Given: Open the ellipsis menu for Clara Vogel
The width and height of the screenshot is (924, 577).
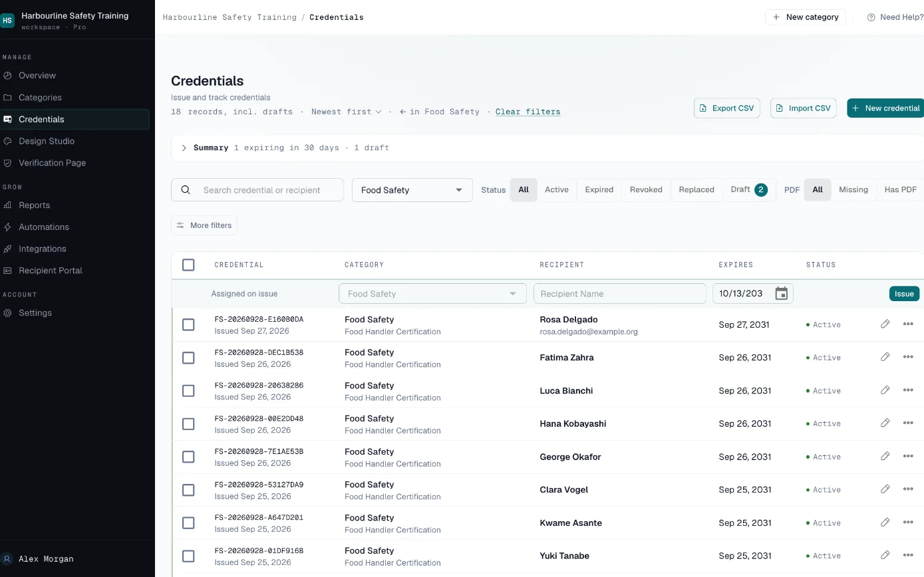Looking at the screenshot, I should (908, 489).
